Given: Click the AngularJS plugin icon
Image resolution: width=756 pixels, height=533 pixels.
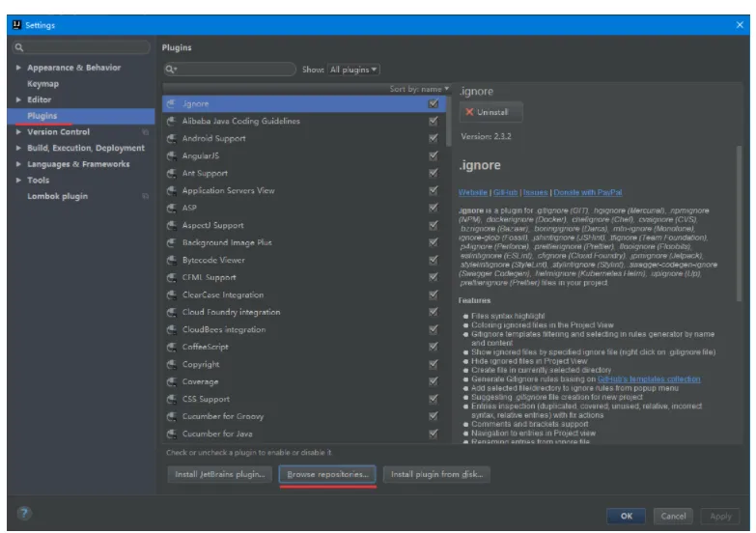Looking at the screenshot, I should coord(171,155).
